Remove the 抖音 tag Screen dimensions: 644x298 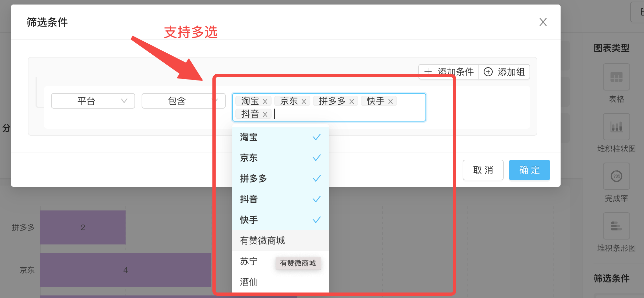[x=265, y=114]
